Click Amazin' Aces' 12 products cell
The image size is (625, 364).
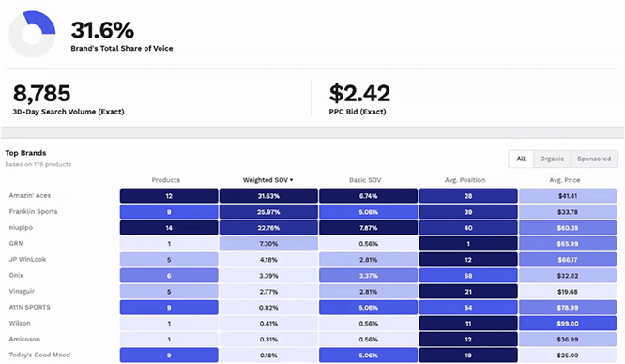point(169,196)
